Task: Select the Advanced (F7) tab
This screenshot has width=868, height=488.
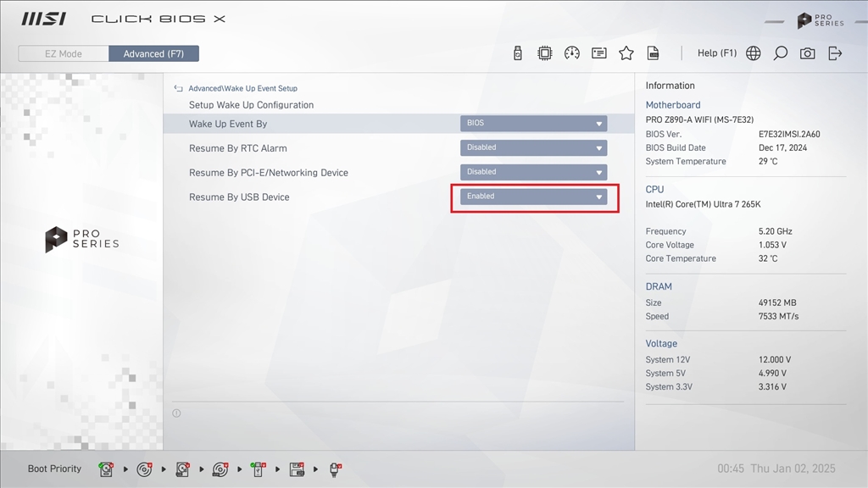Action: click(x=154, y=53)
